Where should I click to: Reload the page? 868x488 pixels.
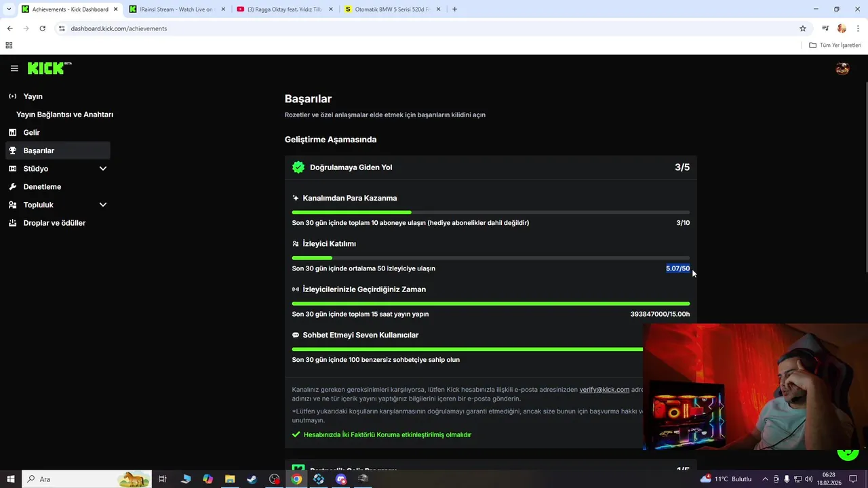point(42,28)
